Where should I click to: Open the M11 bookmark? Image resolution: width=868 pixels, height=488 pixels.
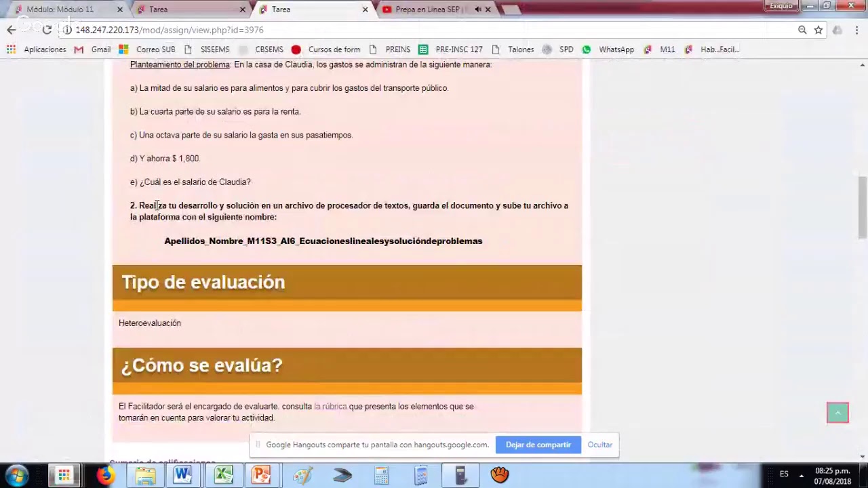660,49
